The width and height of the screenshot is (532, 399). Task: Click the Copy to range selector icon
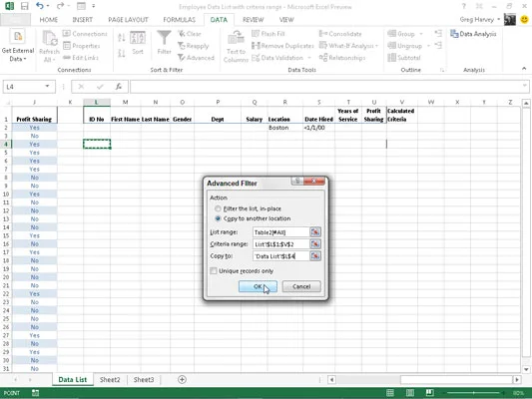point(315,256)
